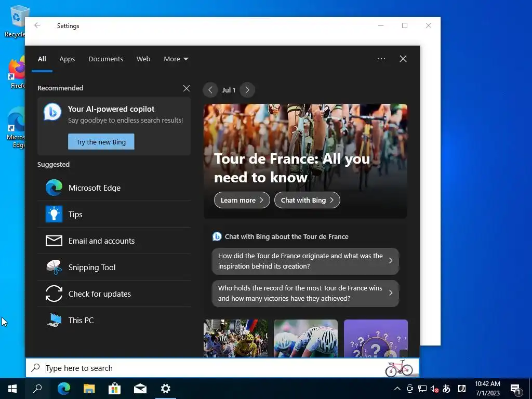Click Learn more about Tour de France
This screenshot has width=532, height=399.
click(x=242, y=200)
